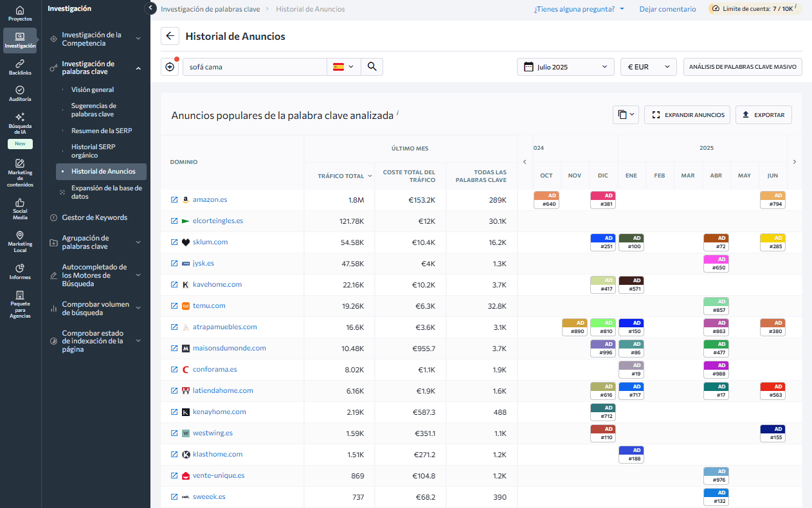The height and width of the screenshot is (508, 812).
Task: Expand Comprobar estado de indexación
Action: click(138, 341)
